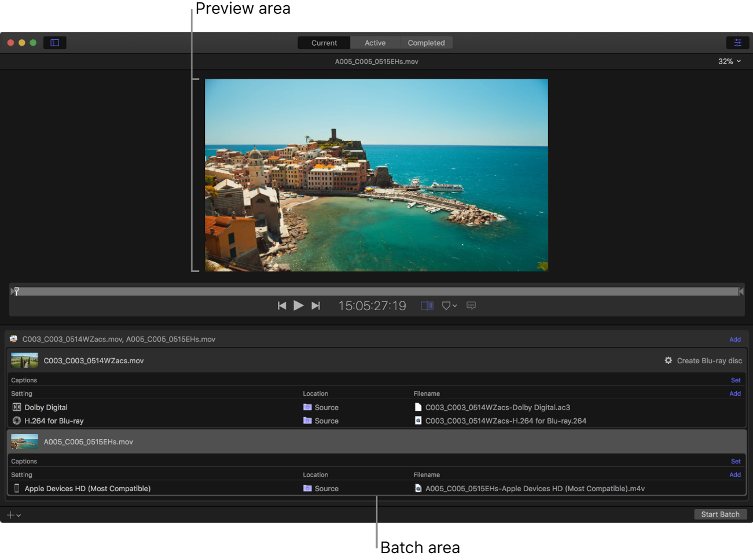Toggle the split-screen comparison view
This screenshot has width=753, height=560.
pos(427,305)
